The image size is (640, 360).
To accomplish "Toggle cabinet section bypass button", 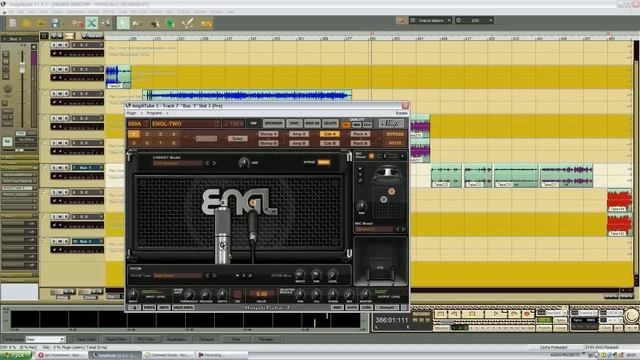I will click(x=323, y=162).
